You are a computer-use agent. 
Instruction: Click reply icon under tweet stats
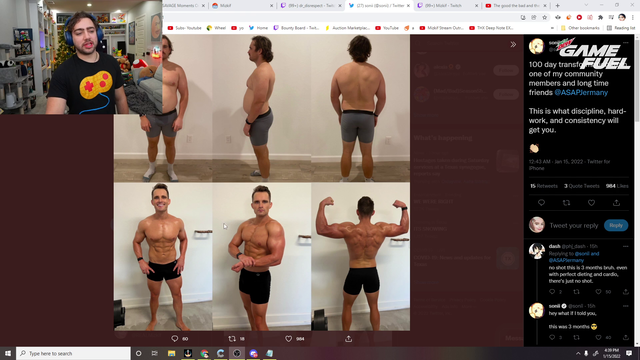541,202
